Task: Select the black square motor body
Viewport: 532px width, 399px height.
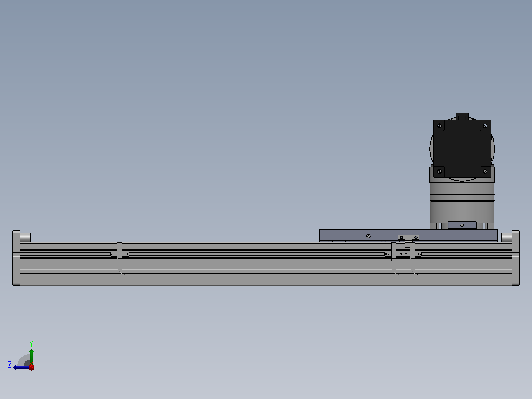Action: click(462, 149)
